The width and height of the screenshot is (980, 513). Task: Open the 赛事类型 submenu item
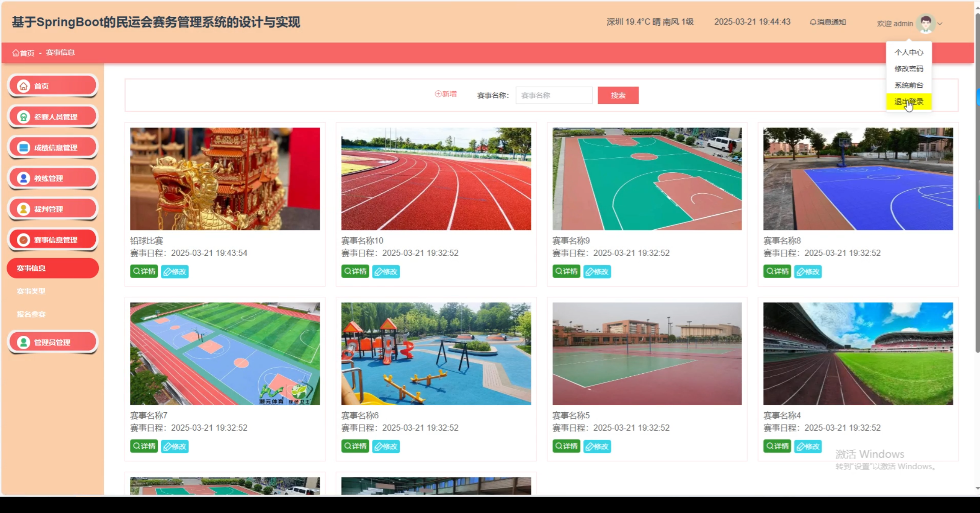click(x=31, y=291)
